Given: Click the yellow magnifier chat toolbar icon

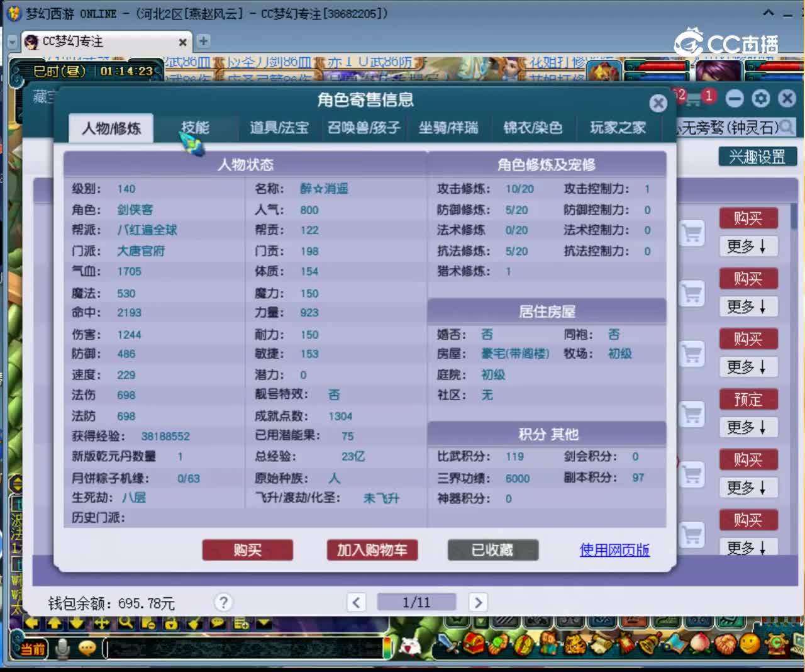Looking at the screenshot, I should tap(125, 623).
